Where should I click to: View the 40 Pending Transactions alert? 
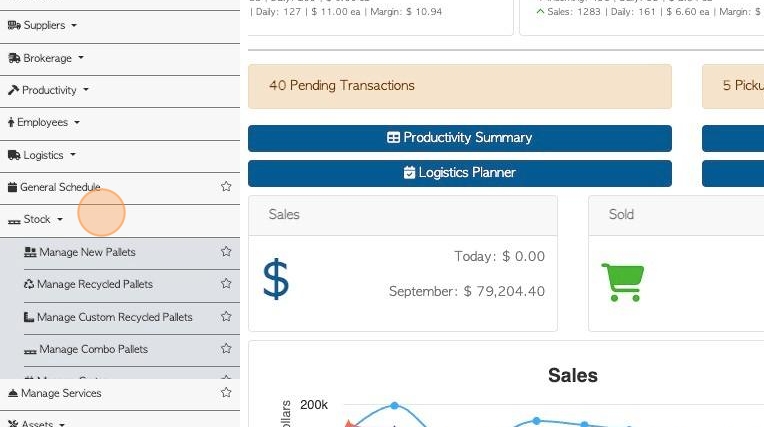point(459,86)
